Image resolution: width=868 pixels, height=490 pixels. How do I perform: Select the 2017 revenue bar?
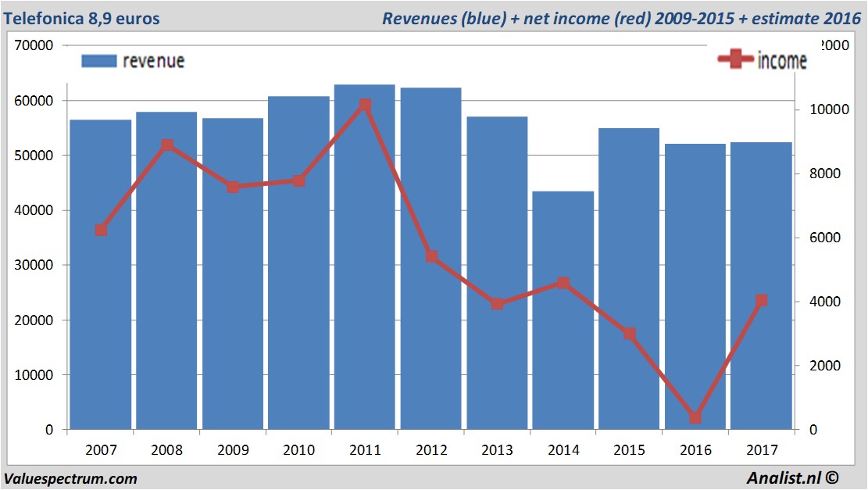point(761,286)
